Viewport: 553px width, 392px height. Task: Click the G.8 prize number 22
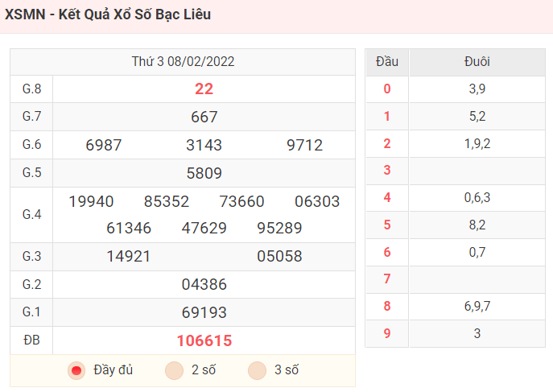pos(204,89)
